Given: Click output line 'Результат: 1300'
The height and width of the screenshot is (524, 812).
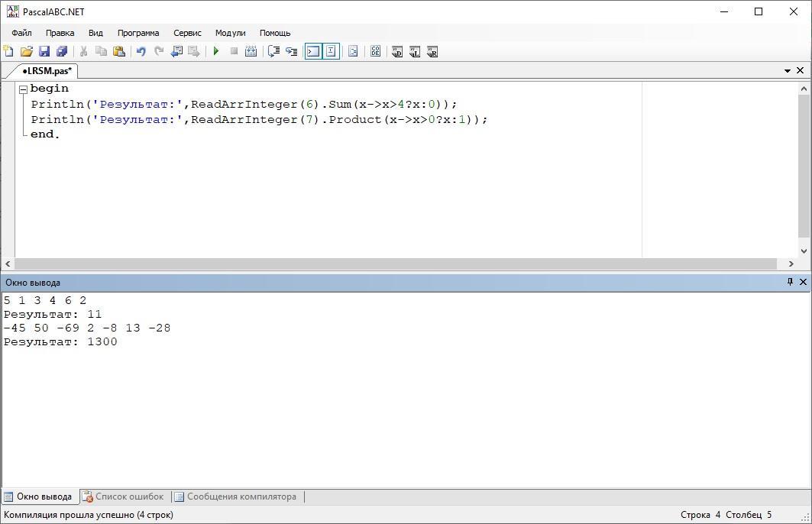Looking at the screenshot, I should 60,341.
